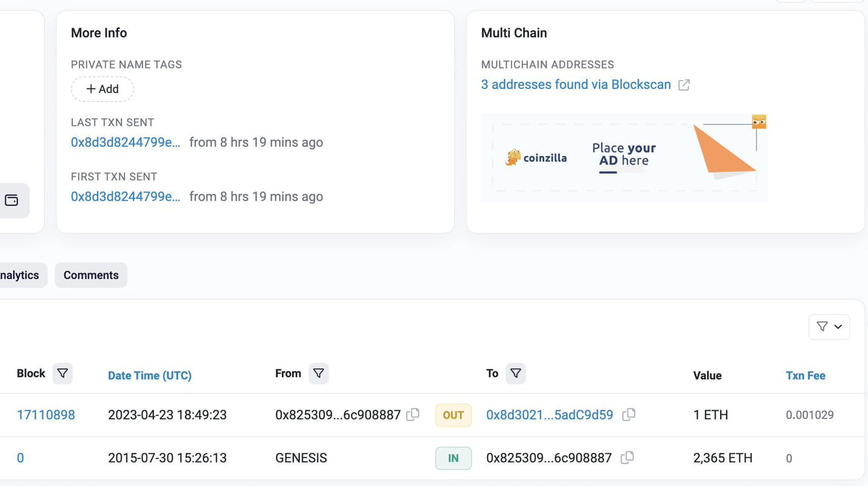Copy the From address 0x825309...6c908887
Screen dimensions: 868x486
point(413,414)
